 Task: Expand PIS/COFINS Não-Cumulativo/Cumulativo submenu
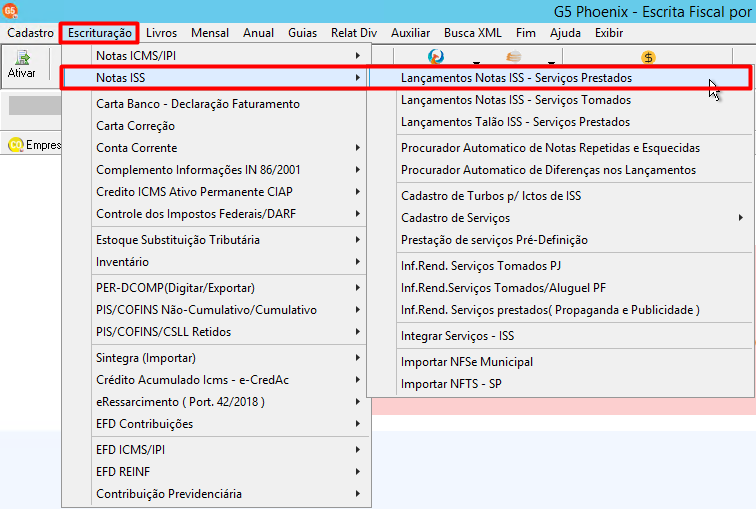pyautogui.click(x=215, y=310)
